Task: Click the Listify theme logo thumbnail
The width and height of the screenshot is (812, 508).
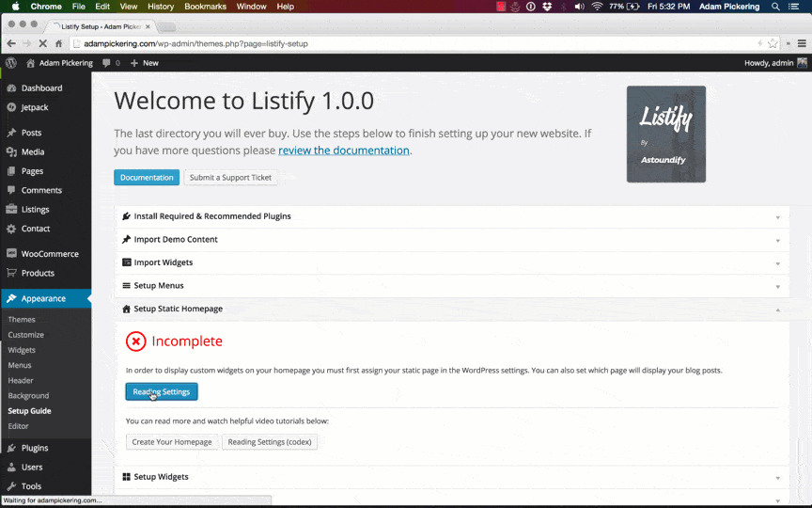Action: 666,135
